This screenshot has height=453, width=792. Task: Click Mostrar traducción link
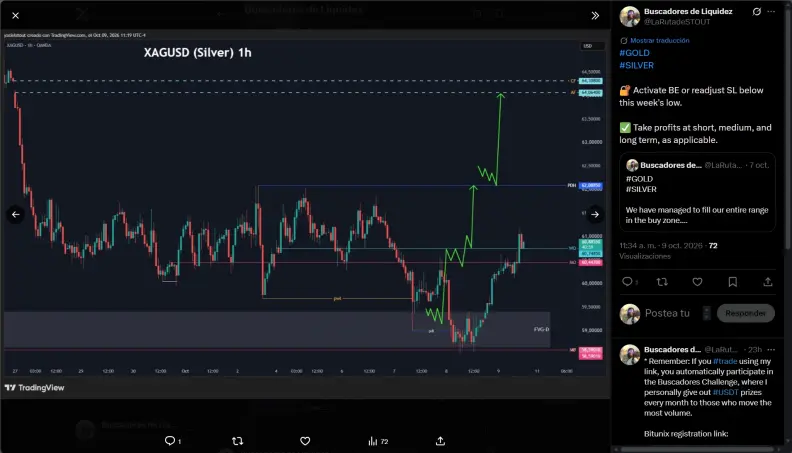(659, 40)
